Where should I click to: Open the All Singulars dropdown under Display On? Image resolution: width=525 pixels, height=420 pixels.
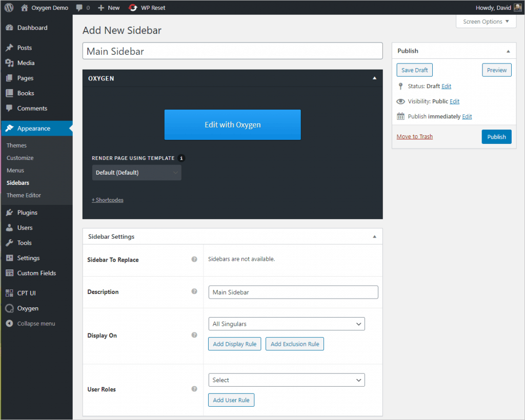click(x=286, y=324)
